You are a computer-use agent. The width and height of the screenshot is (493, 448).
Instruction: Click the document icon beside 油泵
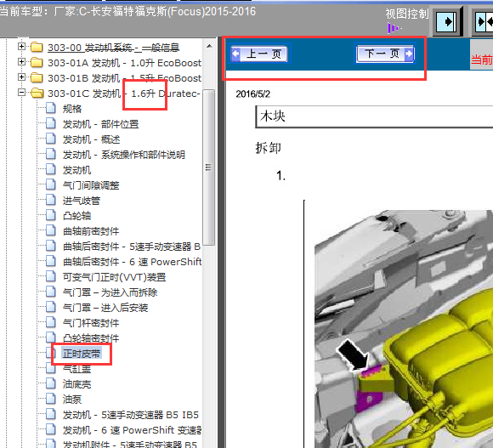51,398
